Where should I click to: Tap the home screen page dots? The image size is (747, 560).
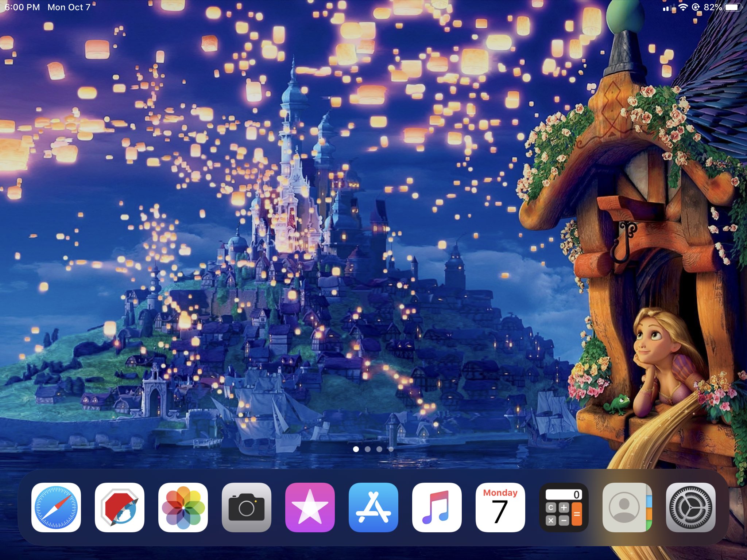(x=373, y=449)
